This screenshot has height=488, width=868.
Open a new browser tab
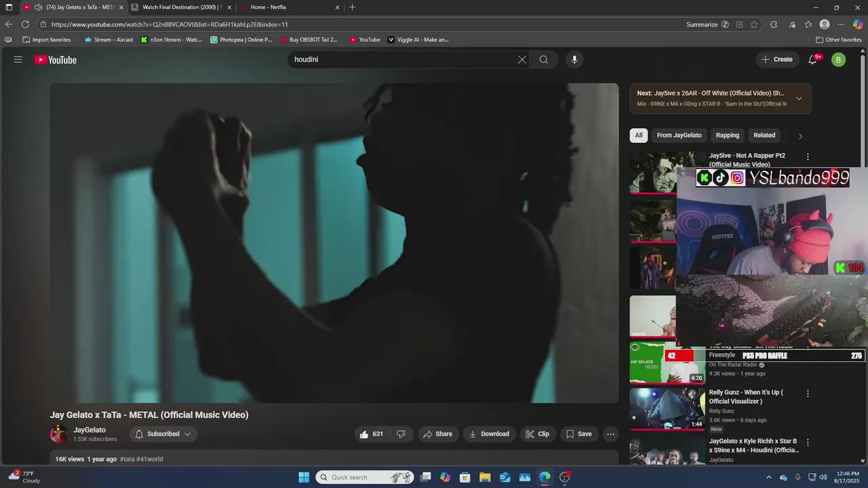pyautogui.click(x=352, y=7)
